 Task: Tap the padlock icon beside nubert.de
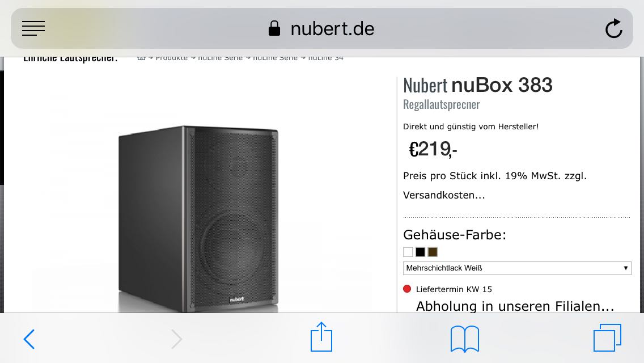pyautogui.click(x=274, y=28)
